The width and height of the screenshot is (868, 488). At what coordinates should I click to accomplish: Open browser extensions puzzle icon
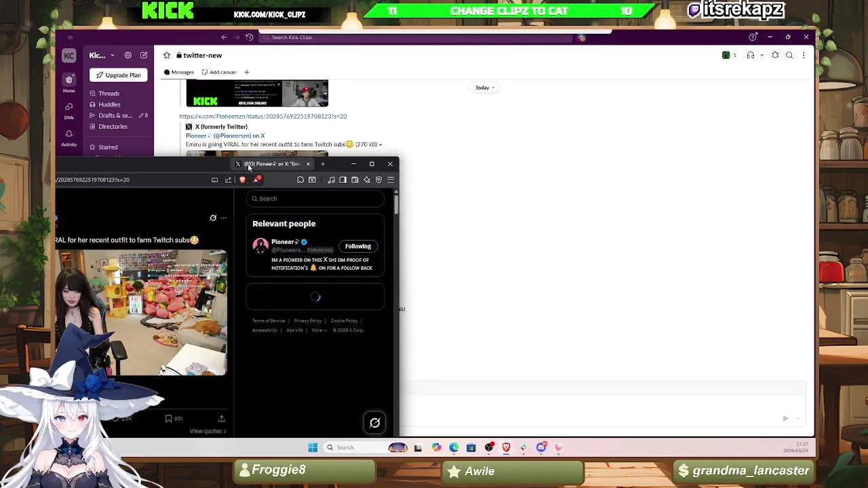point(300,180)
